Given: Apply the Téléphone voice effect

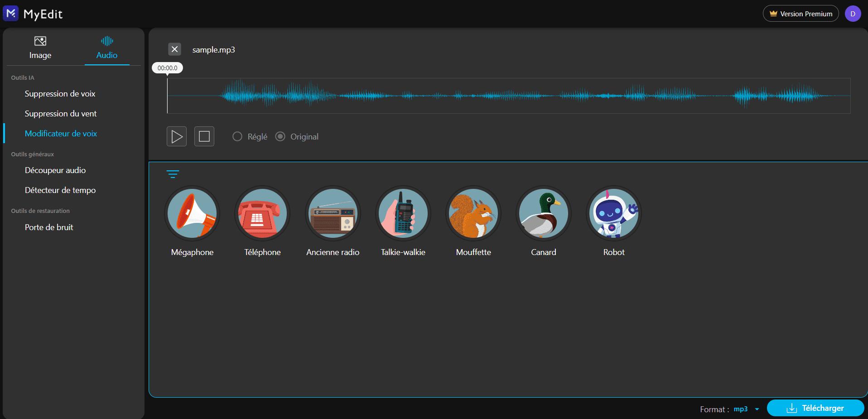Looking at the screenshot, I should click(x=262, y=213).
